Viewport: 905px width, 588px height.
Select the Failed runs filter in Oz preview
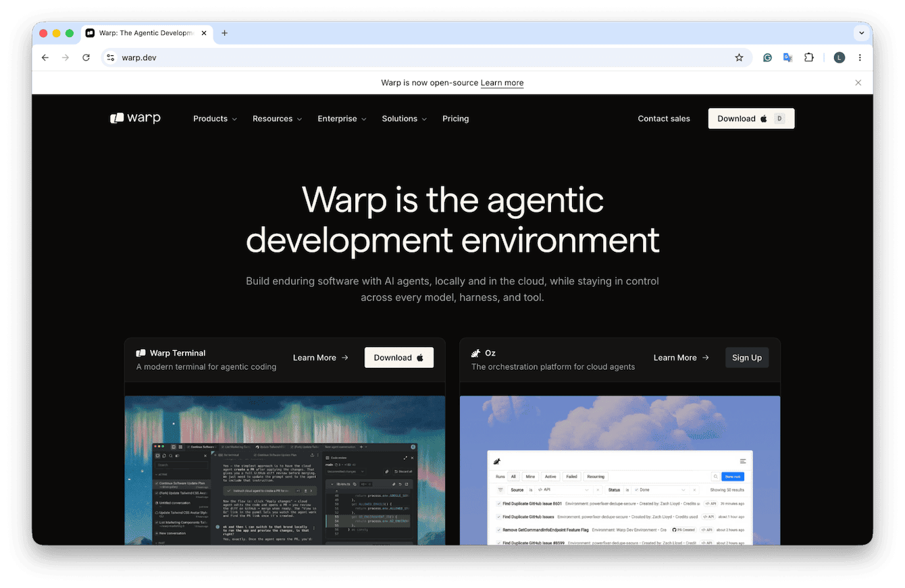pos(571,477)
